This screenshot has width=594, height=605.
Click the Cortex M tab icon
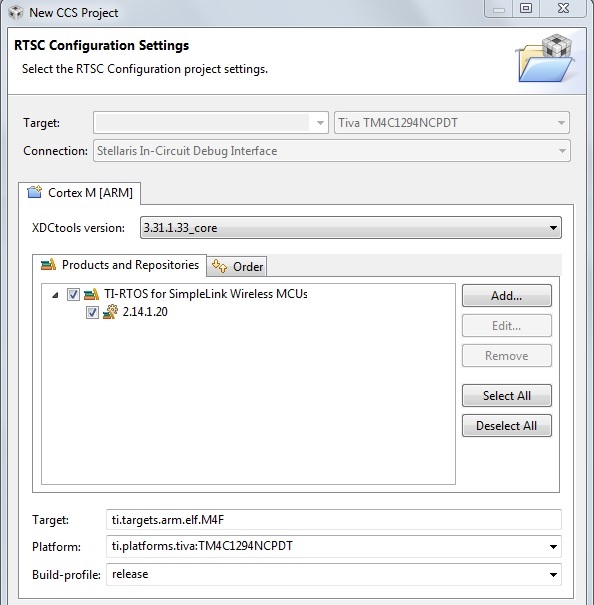point(35,192)
